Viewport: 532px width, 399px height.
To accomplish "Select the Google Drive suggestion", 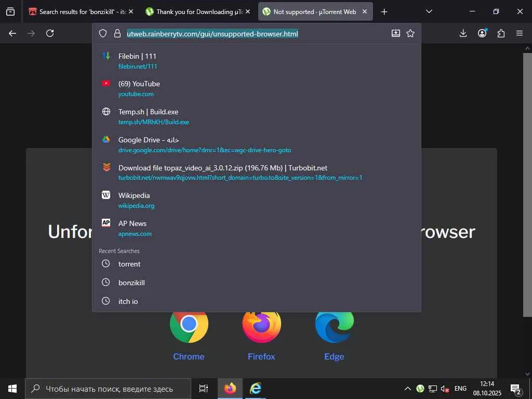I will [x=257, y=144].
